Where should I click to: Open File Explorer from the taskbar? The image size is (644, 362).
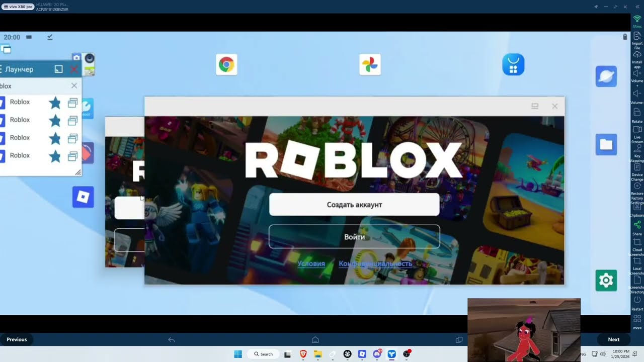[x=318, y=354]
